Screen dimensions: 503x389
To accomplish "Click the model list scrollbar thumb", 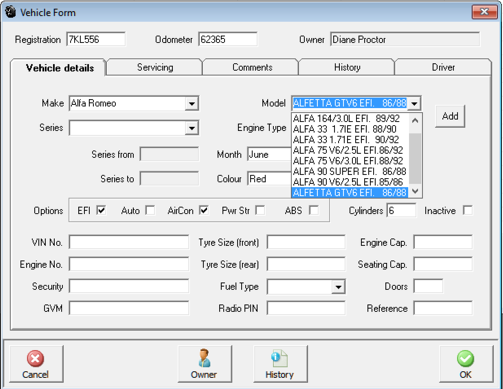I will (415, 158).
